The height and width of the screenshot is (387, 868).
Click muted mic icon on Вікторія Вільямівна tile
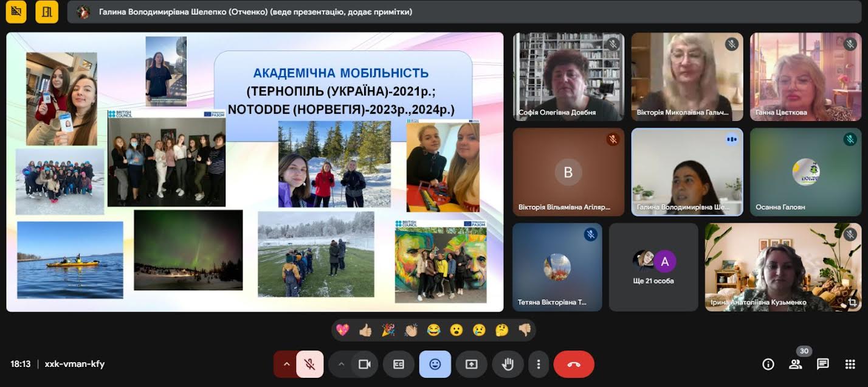tap(613, 139)
